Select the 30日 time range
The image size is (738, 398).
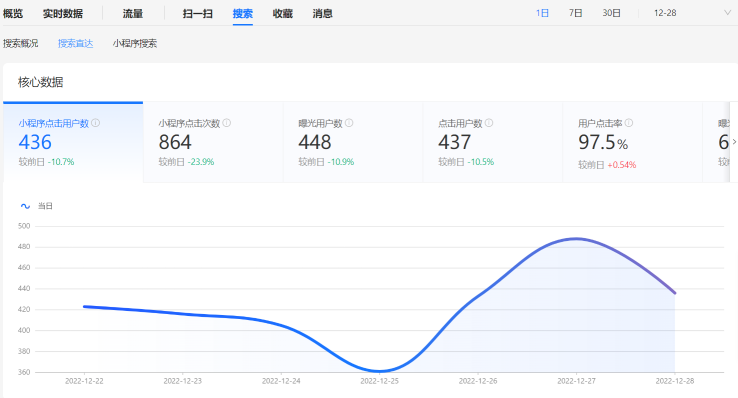(x=611, y=13)
